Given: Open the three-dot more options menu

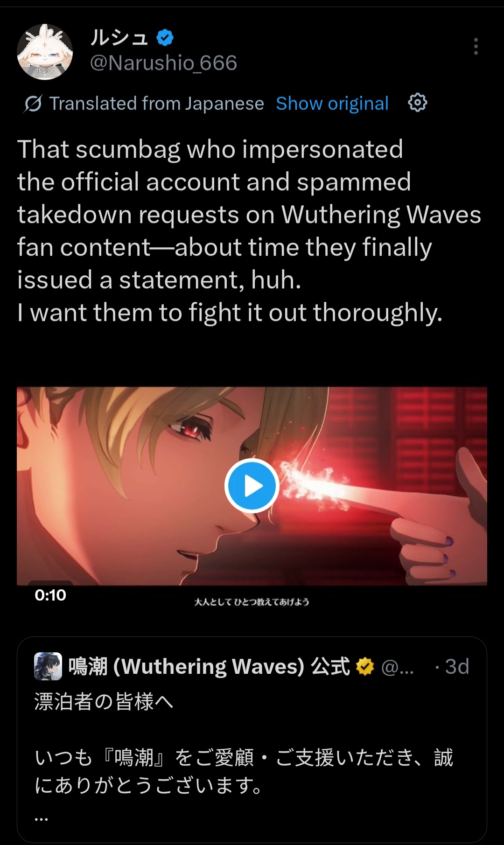Looking at the screenshot, I should (476, 47).
